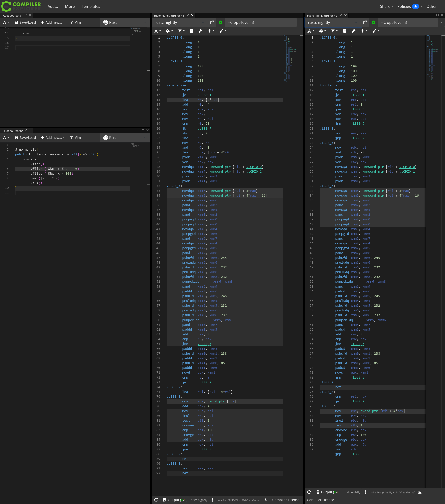This screenshot has height=504, width=445.
Task: Pop out compiler picker in Editor #2 compiler pane
Action: [365, 22]
